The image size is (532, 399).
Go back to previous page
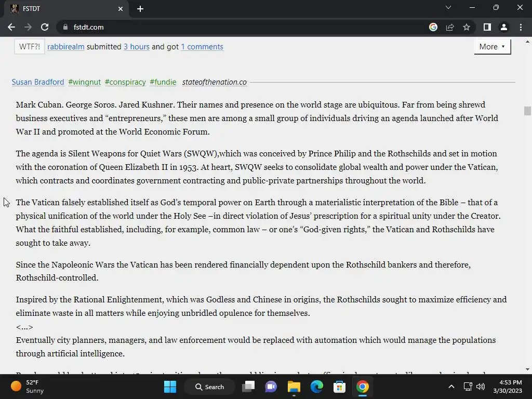[x=11, y=27]
